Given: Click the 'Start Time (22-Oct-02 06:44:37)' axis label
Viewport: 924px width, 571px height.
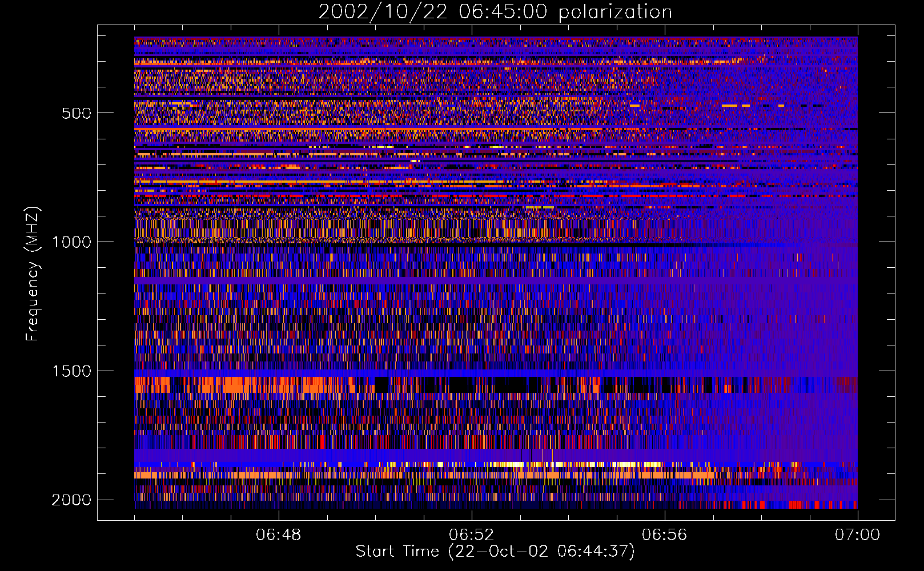Looking at the screenshot, I should tap(495, 552).
